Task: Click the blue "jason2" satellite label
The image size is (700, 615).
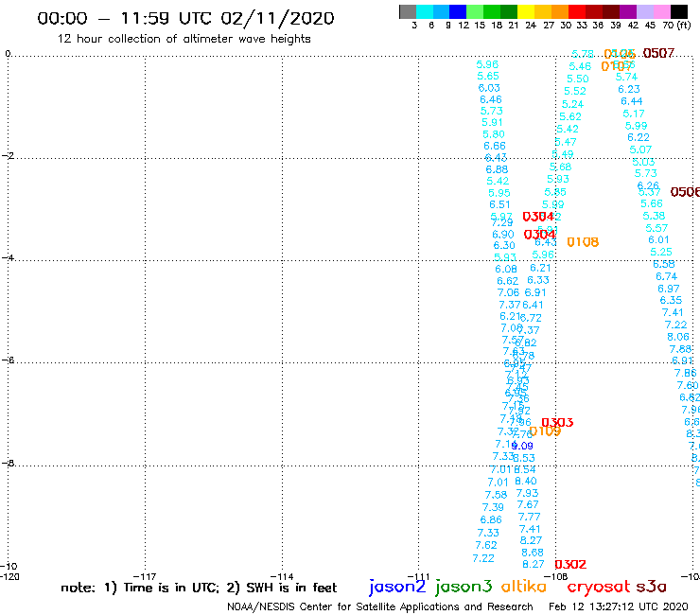Action: click(x=397, y=587)
